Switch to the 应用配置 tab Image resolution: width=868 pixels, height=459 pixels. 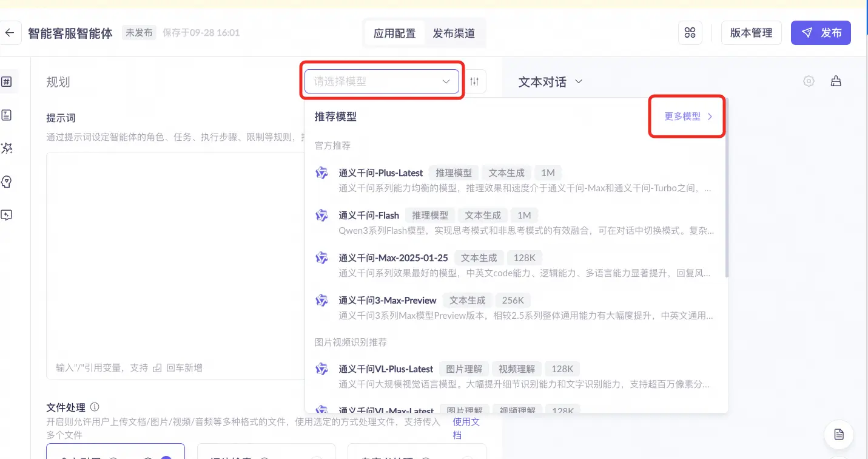click(394, 33)
